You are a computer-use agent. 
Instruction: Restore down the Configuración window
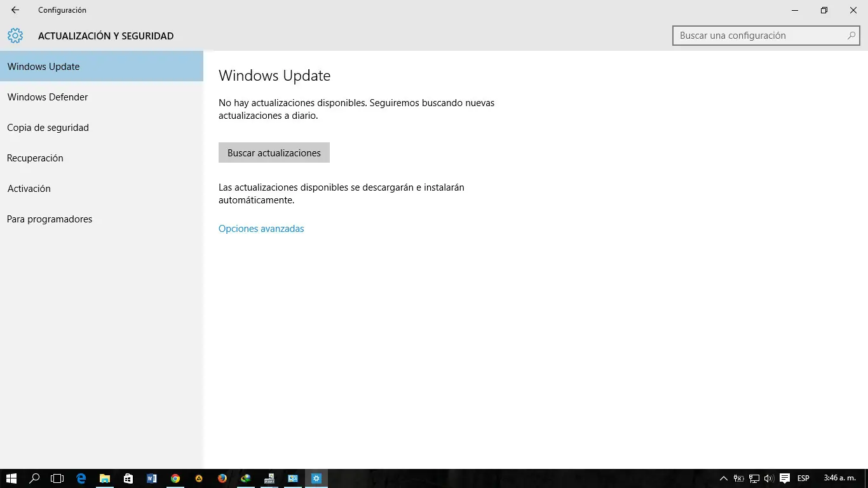click(824, 10)
